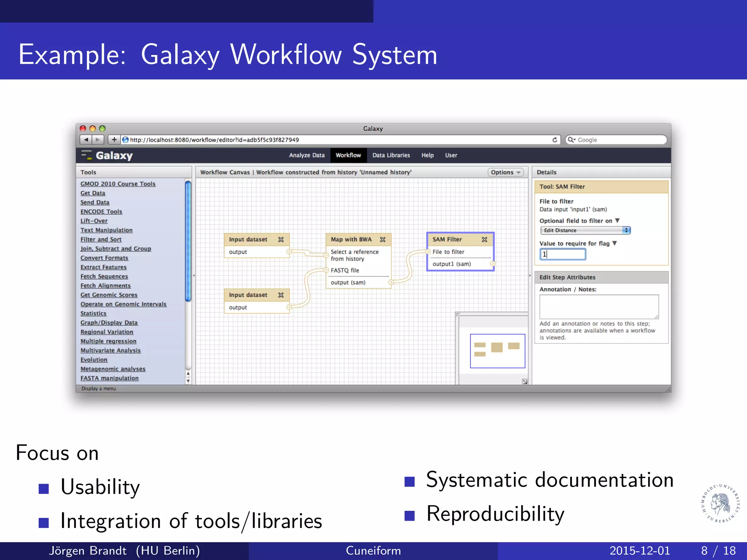
Task: Click the browser back arrow button
Action: [86, 140]
